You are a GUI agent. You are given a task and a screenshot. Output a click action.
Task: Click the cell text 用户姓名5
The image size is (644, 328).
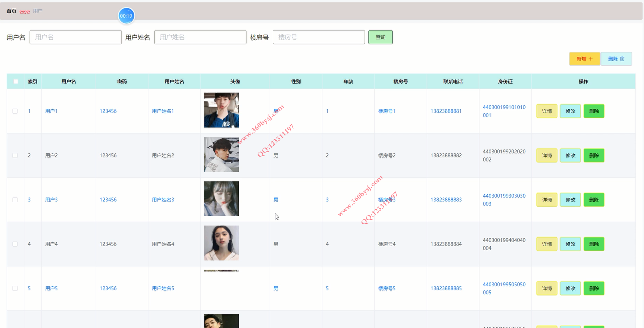point(163,288)
